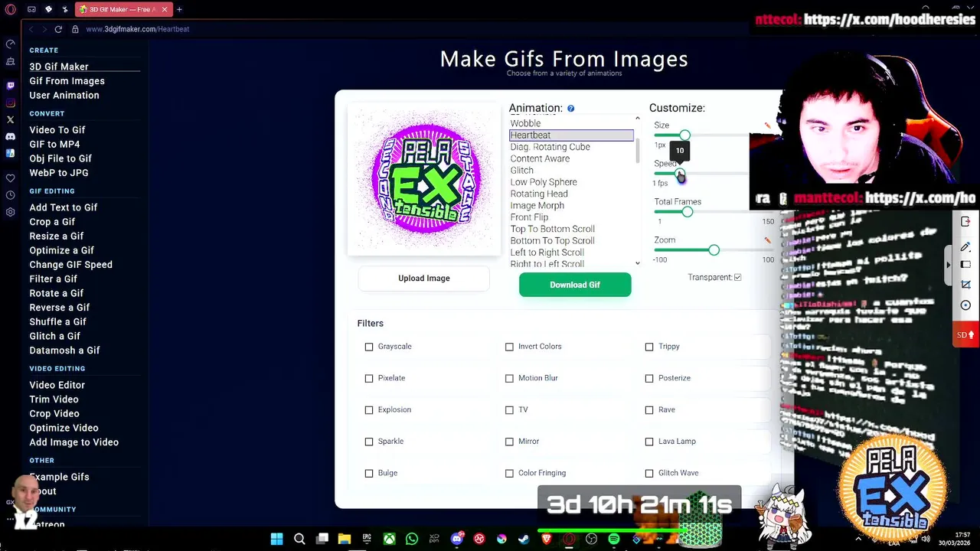
Task: Enable the Motion Blur filter
Action: tap(509, 378)
